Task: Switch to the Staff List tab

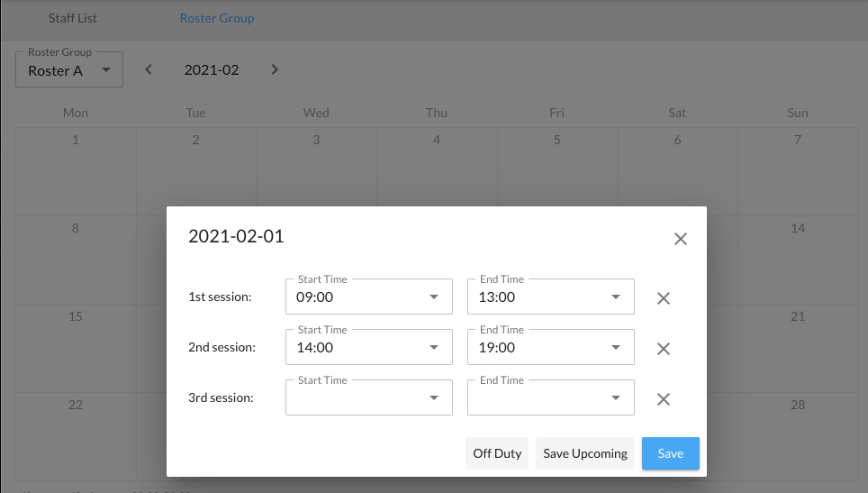Action: point(73,18)
